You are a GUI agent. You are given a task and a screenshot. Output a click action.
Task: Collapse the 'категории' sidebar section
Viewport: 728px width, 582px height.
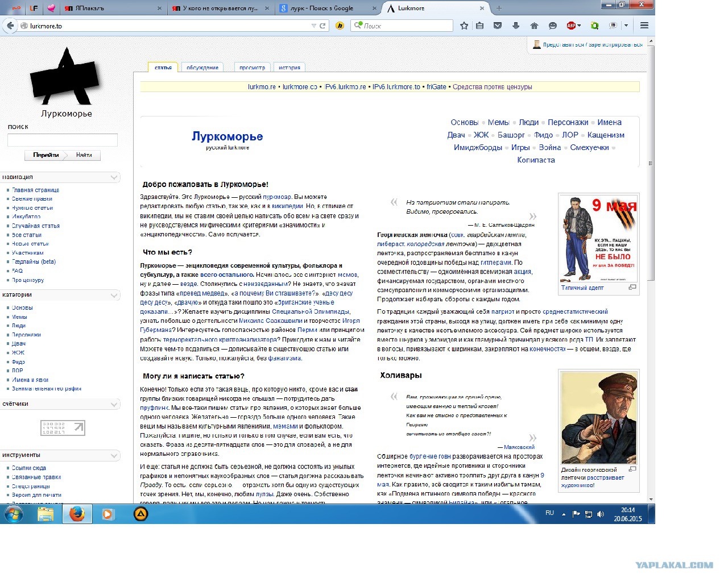point(114,295)
